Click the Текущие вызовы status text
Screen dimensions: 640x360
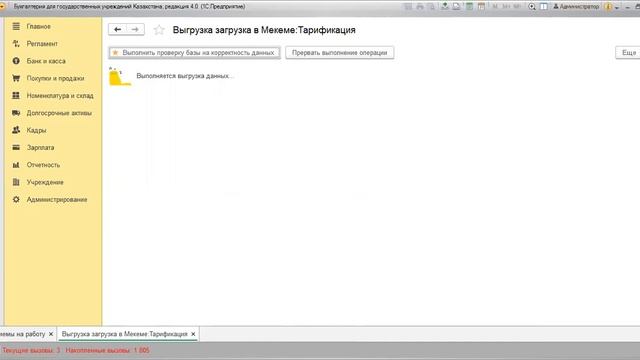(31, 351)
